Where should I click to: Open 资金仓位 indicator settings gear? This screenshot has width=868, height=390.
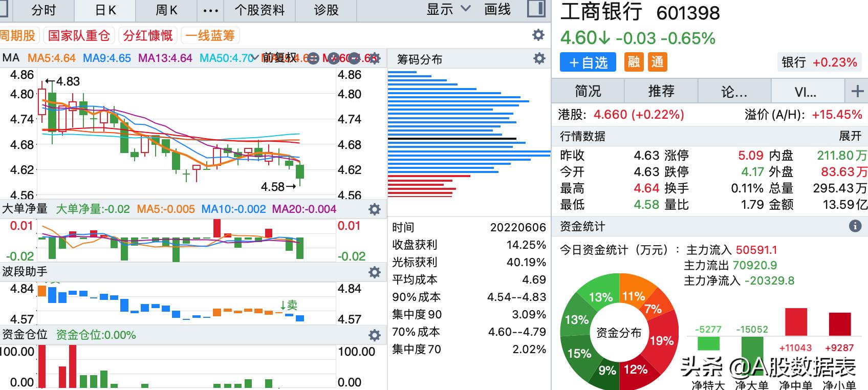click(375, 335)
